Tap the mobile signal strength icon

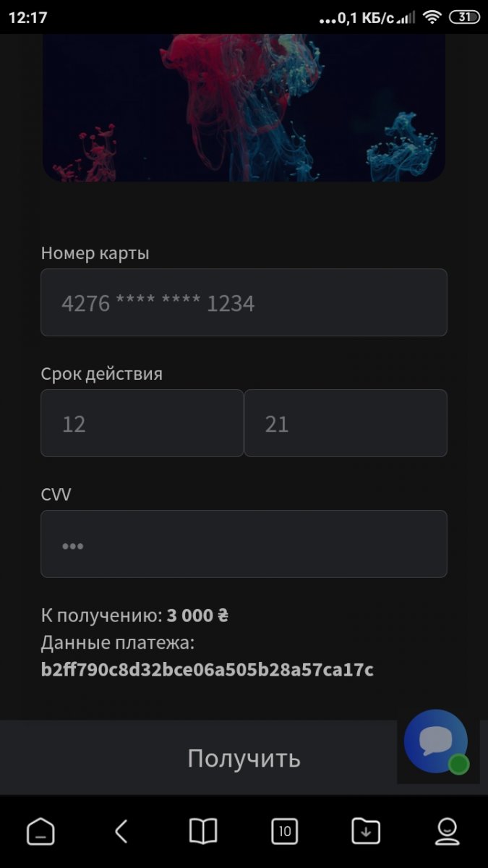tap(408, 17)
